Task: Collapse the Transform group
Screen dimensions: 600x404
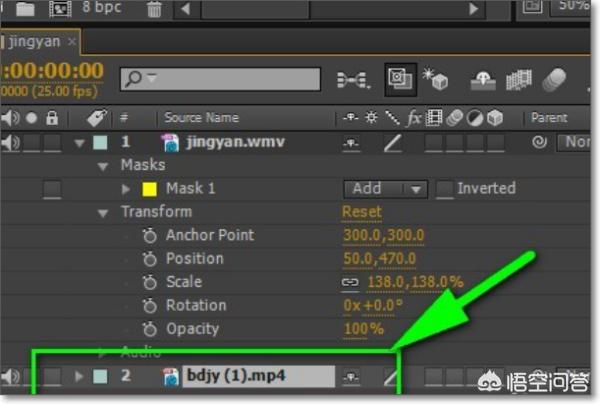Action: tap(103, 213)
